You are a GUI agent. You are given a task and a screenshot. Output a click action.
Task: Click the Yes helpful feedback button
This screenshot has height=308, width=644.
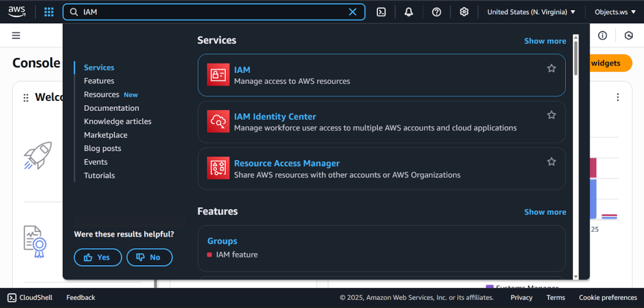97,257
